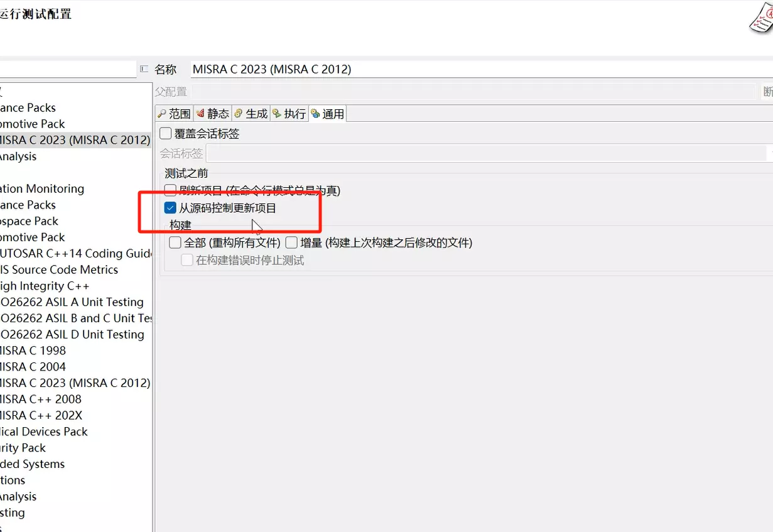Tick the 全部 (重构所有文件) checkbox

[175, 242]
